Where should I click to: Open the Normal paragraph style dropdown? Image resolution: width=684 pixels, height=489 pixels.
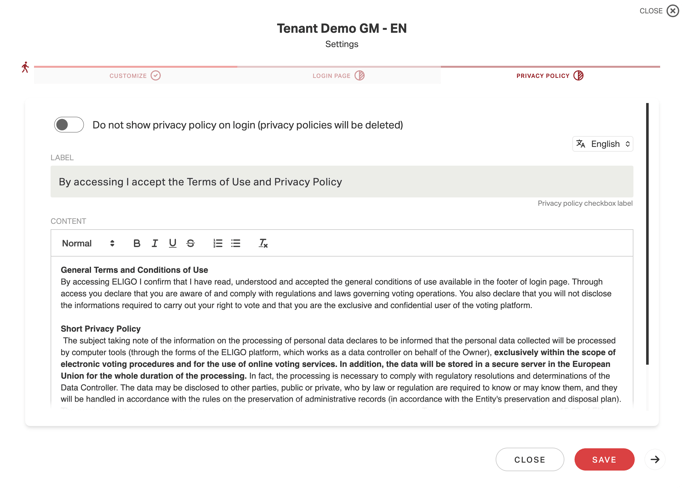point(88,243)
